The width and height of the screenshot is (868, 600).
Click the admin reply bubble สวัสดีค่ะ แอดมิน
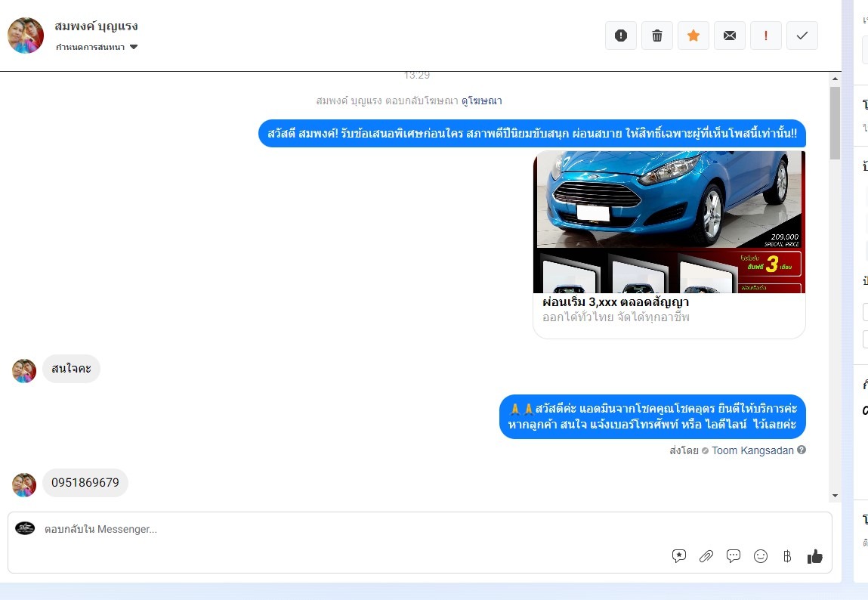[653, 417]
